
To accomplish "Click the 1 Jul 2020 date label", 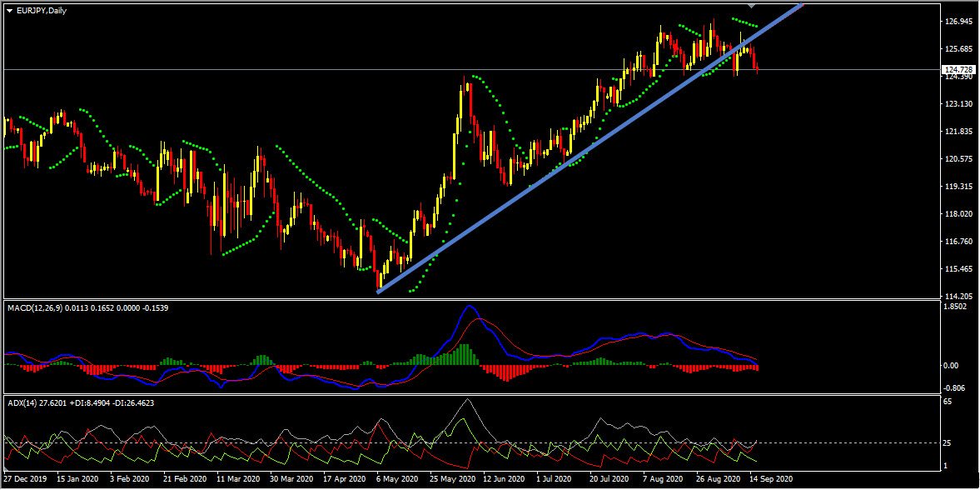I will point(553,478).
